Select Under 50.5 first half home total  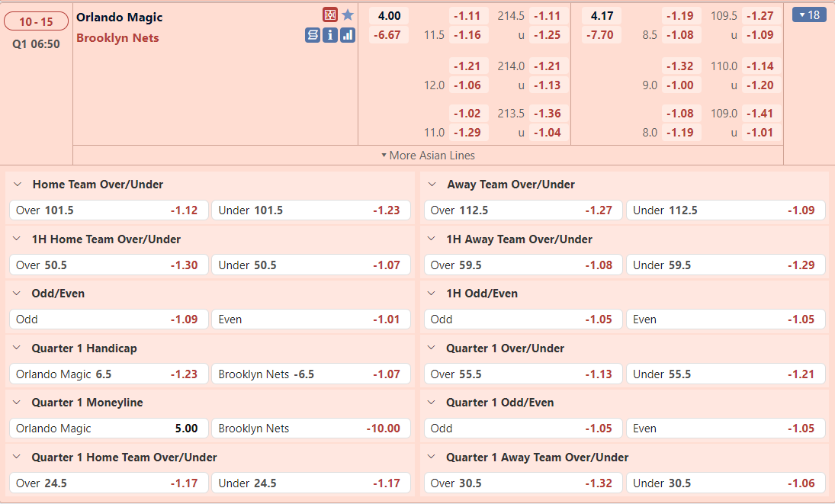pos(311,265)
